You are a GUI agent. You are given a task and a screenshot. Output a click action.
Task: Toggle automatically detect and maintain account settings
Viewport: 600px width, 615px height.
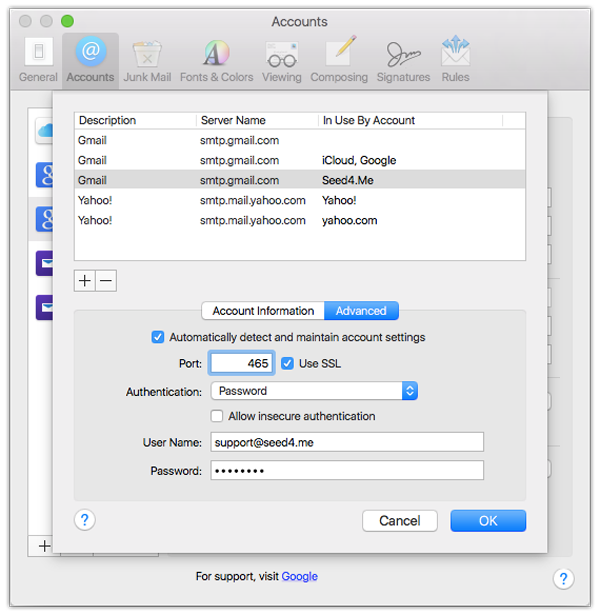coord(158,337)
